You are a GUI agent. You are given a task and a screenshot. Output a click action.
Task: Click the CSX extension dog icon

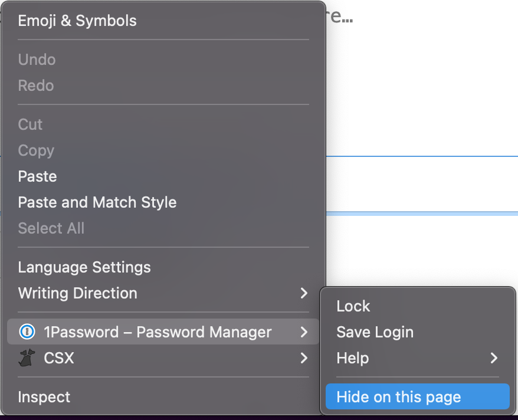[x=27, y=358]
